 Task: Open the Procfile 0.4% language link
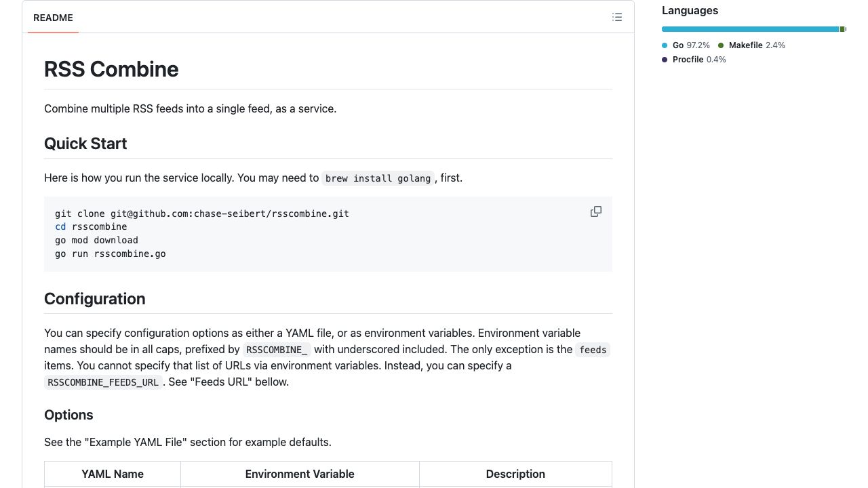(694, 60)
